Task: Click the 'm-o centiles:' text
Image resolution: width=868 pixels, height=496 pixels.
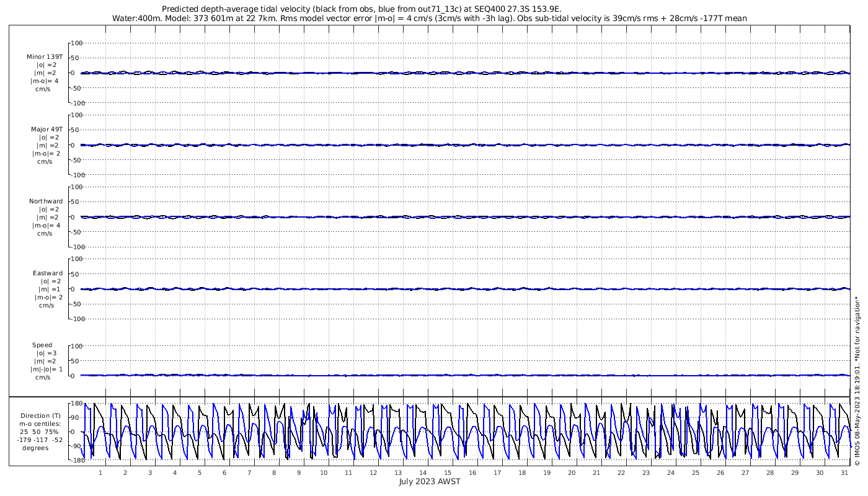Action: pos(40,424)
